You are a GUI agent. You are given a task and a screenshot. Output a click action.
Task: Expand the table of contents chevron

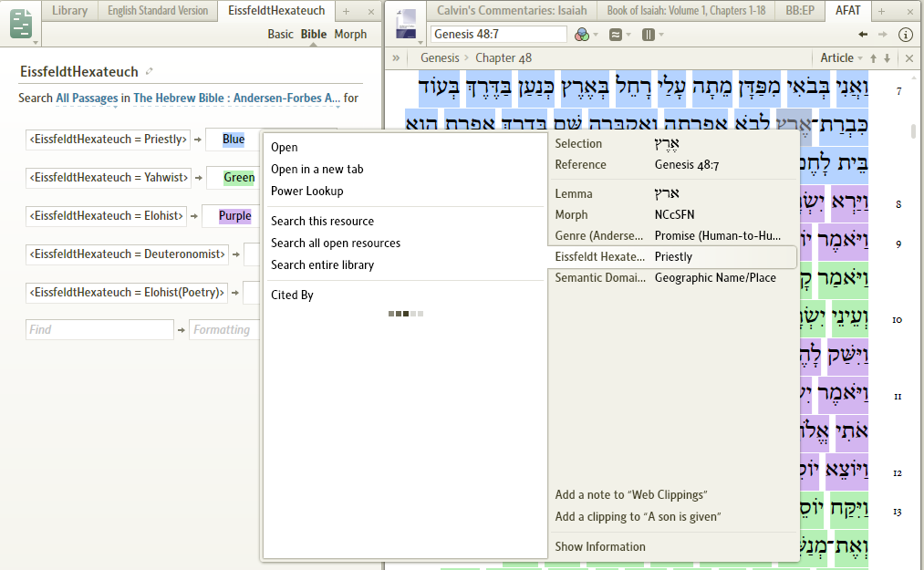click(396, 57)
